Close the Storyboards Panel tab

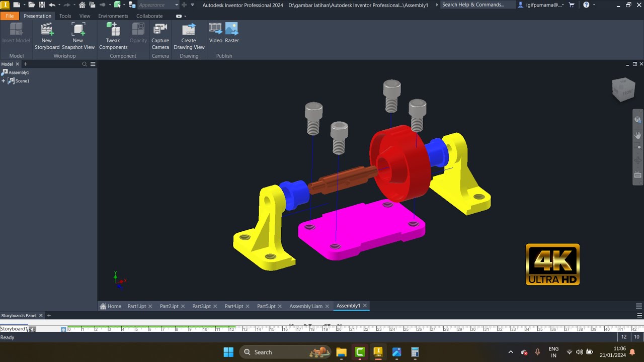coord(41,316)
